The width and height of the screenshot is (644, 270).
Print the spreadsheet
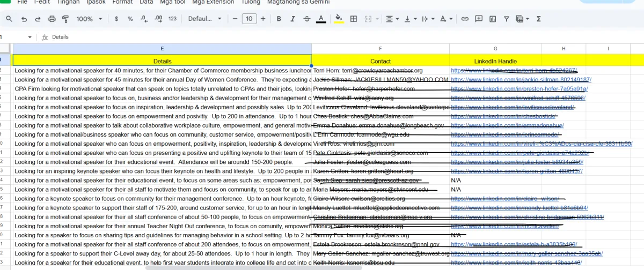click(52, 19)
